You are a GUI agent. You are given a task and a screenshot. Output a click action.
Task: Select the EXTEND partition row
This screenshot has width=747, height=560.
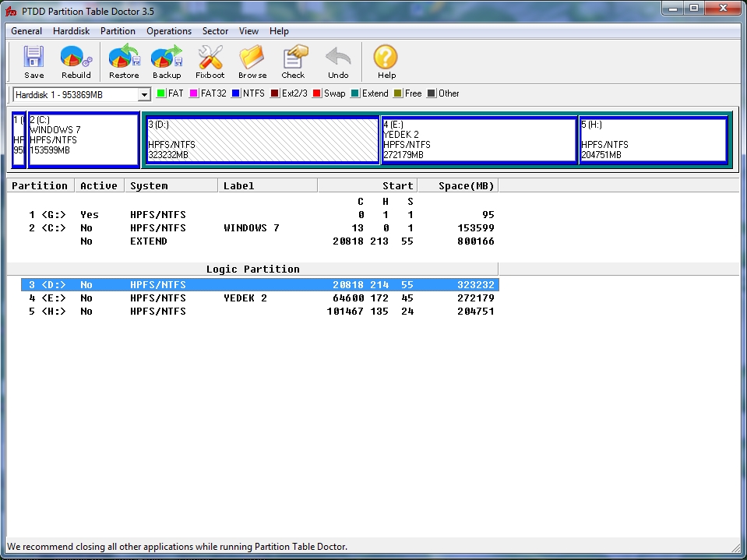259,241
